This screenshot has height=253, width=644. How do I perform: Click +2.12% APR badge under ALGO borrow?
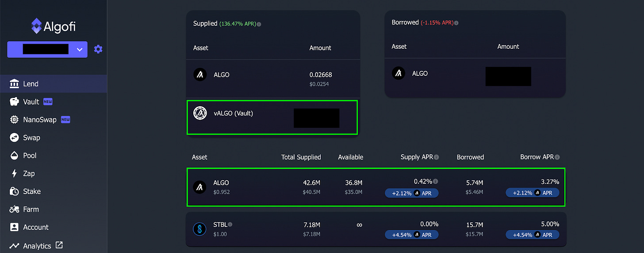533,193
